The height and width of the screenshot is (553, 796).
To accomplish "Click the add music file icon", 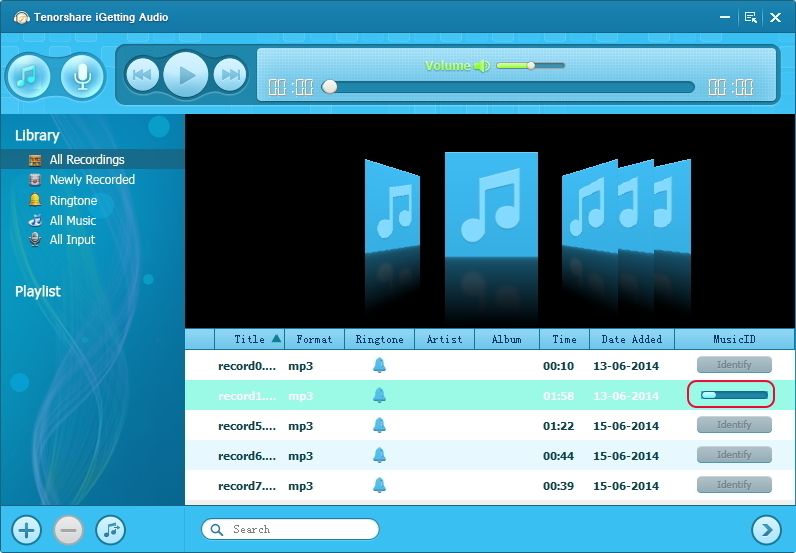I will 110,530.
